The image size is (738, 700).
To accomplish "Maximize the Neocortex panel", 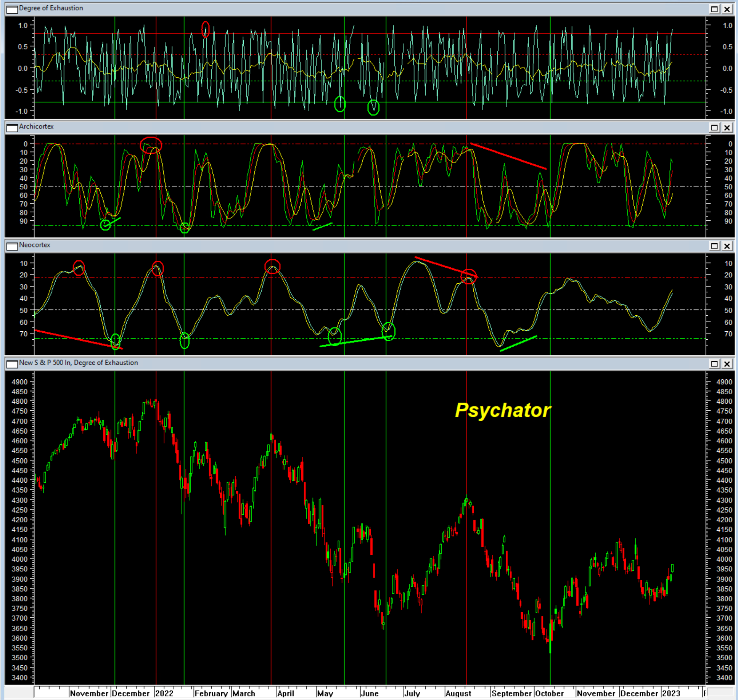I will 714,246.
